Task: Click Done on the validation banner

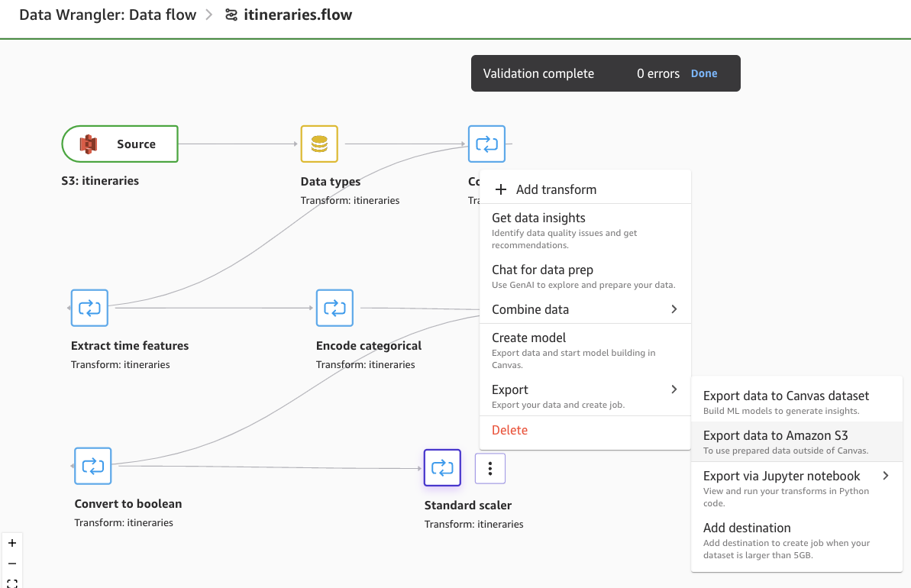Action: tap(704, 74)
